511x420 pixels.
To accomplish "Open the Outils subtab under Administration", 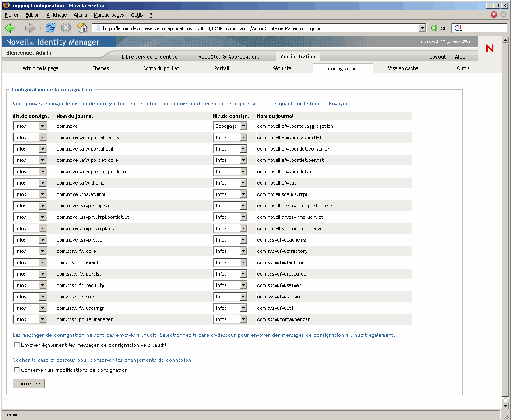I will pos(463,68).
